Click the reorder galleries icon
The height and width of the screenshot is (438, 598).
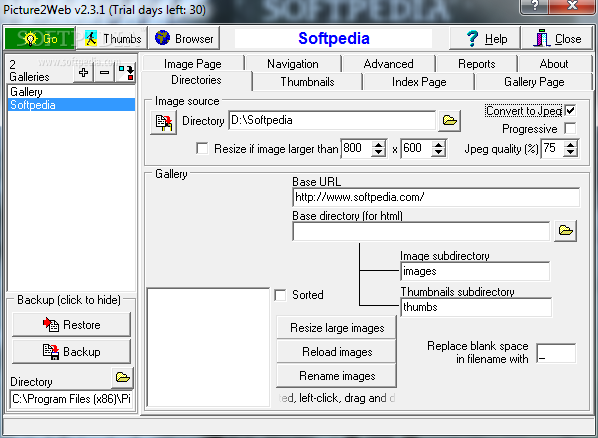click(125, 72)
